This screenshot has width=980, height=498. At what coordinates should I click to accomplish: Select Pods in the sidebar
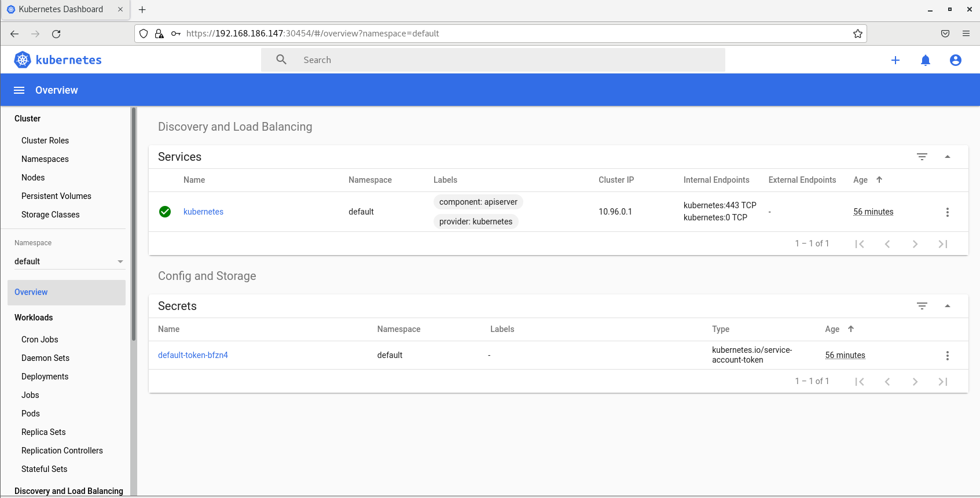tap(31, 414)
